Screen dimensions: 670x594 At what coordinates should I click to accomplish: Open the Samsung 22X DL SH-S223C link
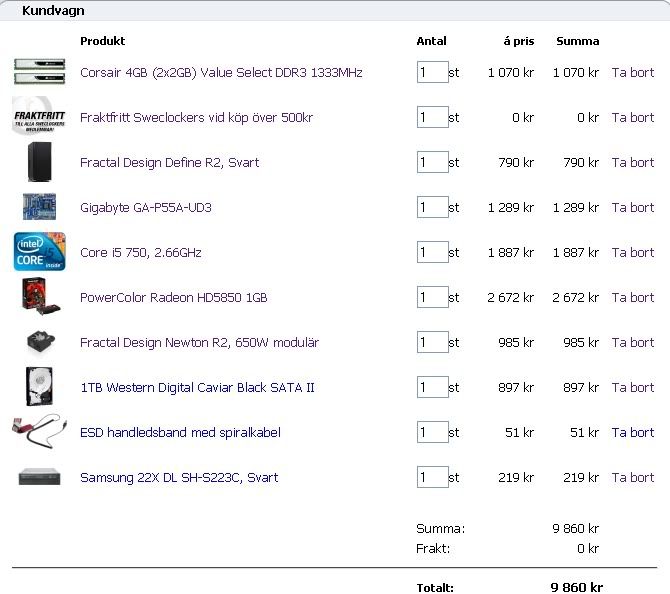point(179,478)
